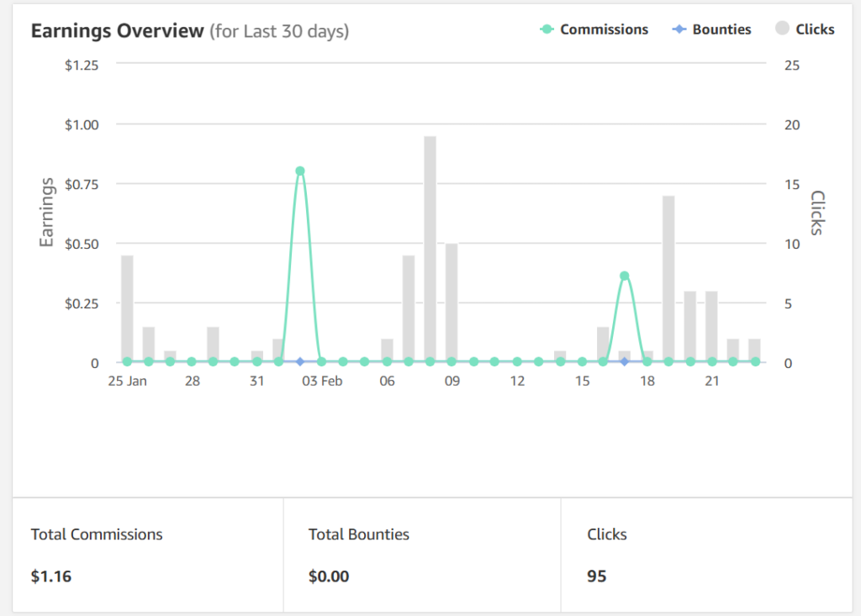Image resolution: width=861 pixels, height=616 pixels.
Task: Click the blue bounties diamond marker on 02 Feb
Action: [299, 361]
